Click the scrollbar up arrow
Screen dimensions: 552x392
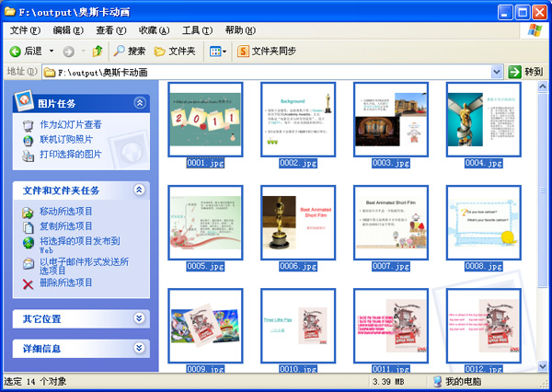(543, 86)
